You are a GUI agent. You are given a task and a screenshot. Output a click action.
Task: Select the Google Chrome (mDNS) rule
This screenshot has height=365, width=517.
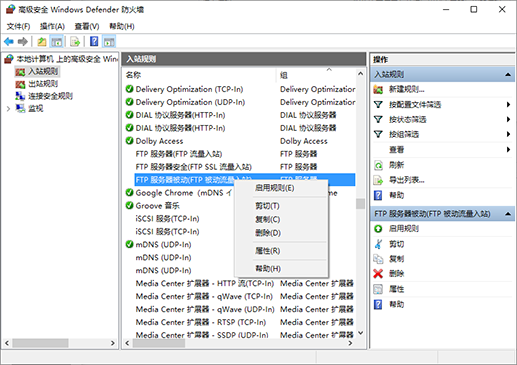point(183,193)
